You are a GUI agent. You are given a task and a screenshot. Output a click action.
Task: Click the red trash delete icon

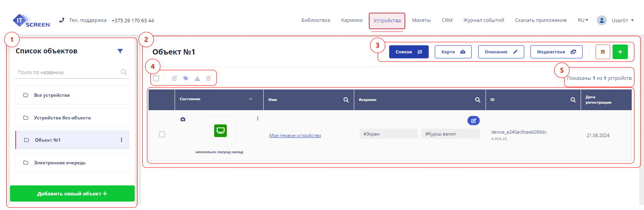click(x=208, y=78)
